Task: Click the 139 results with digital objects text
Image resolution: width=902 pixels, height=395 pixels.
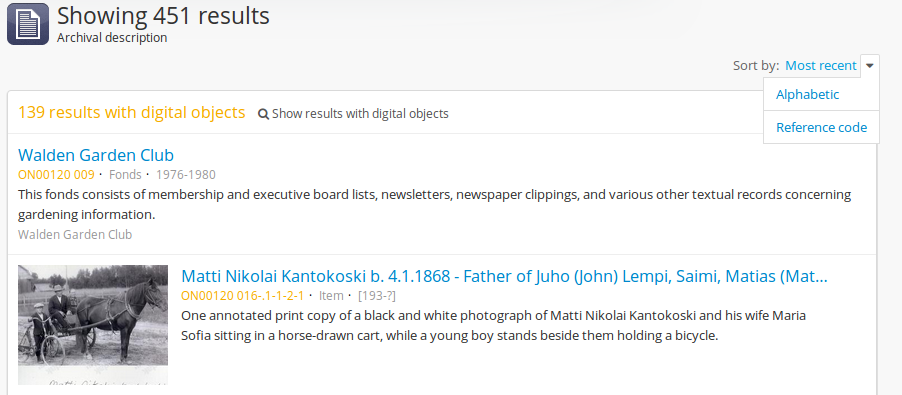Action: (132, 112)
